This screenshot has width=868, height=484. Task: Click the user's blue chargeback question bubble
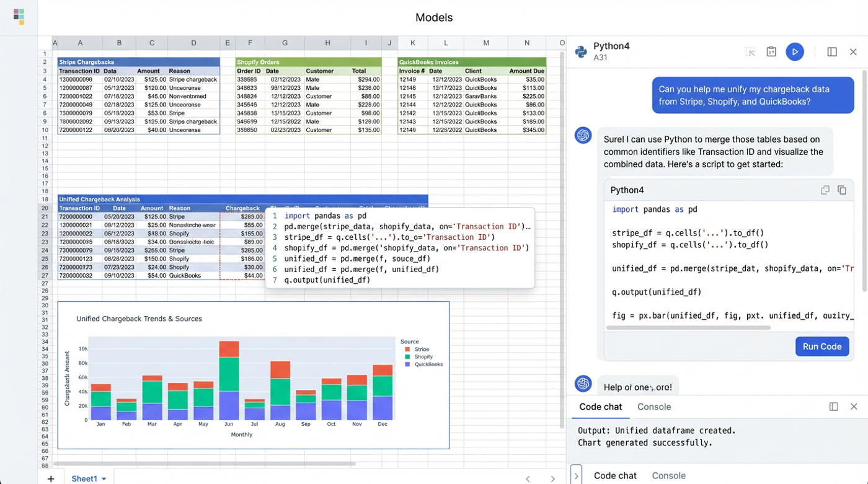point(753,95)
